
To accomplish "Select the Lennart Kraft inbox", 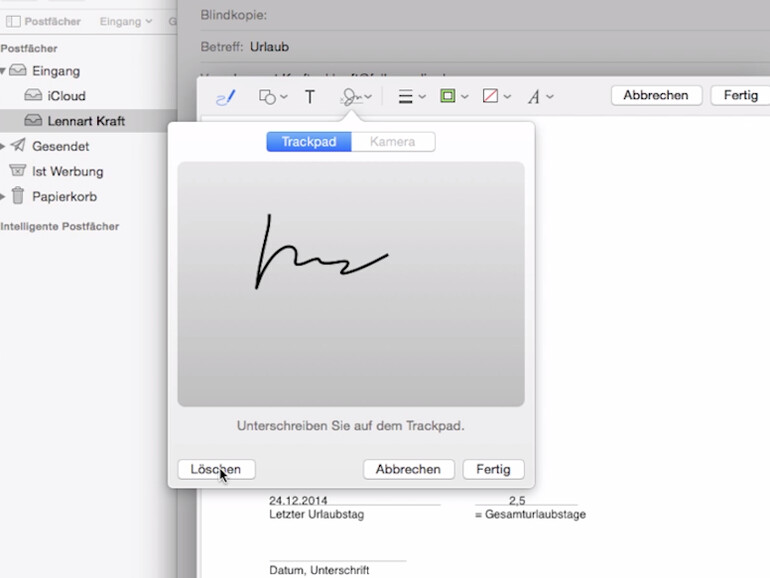I will point(86,121).
